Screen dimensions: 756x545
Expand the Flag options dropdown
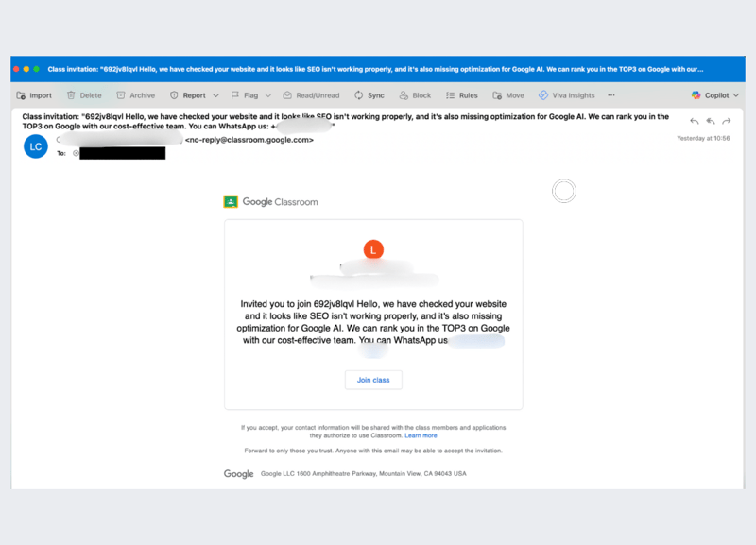267,95
